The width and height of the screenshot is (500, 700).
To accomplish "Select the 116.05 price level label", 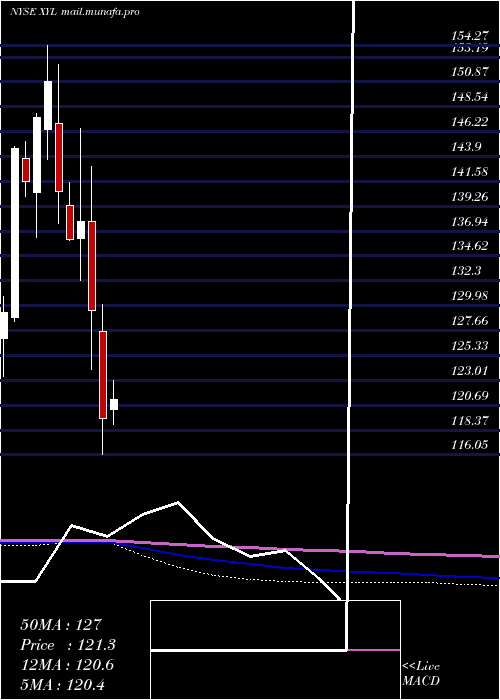I will point(470,446).
